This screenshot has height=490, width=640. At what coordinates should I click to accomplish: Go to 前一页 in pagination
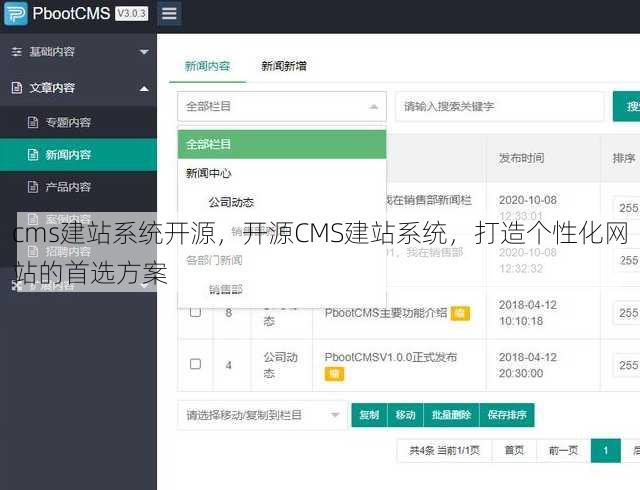[563, 451]
